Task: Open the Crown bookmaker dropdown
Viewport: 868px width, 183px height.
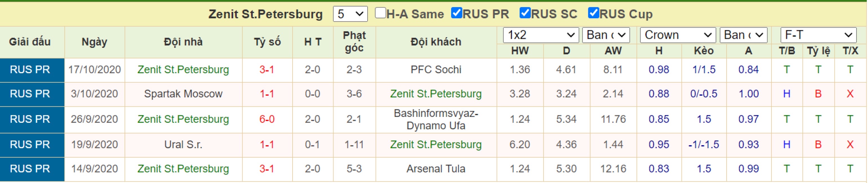Action: 678,35
